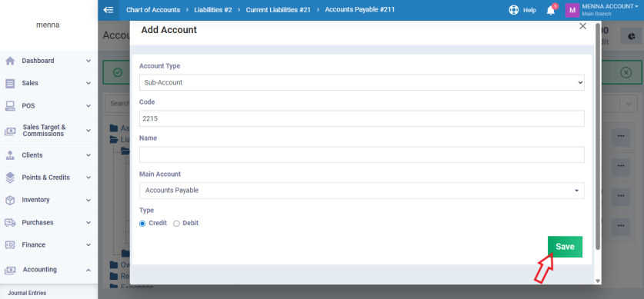Screen dimensions: 644x299
Task: Click the dialog vertical scrollbar
Action: coord(598,136)
